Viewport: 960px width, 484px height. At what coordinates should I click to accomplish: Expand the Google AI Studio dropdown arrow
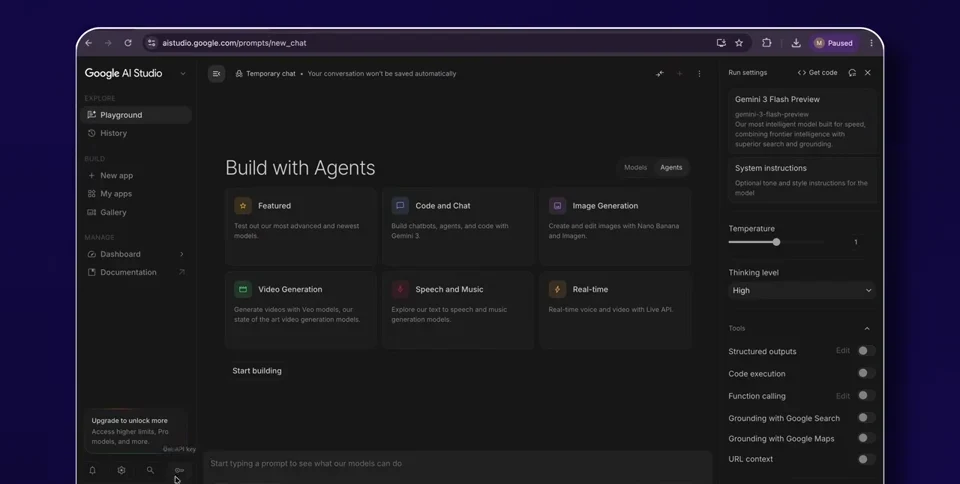(x=182, y=73)
